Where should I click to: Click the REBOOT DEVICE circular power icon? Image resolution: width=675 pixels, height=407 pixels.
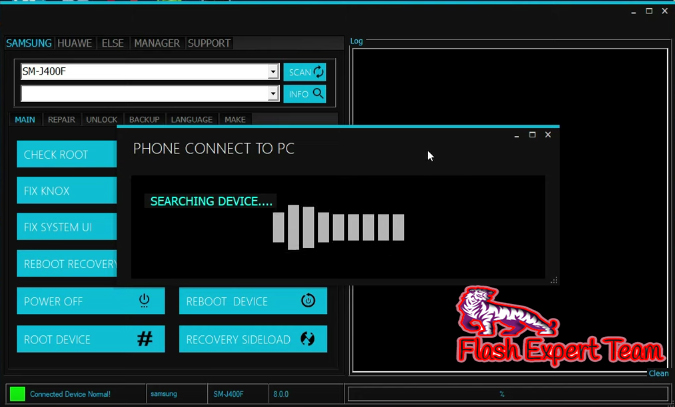(x=308, y=300)
